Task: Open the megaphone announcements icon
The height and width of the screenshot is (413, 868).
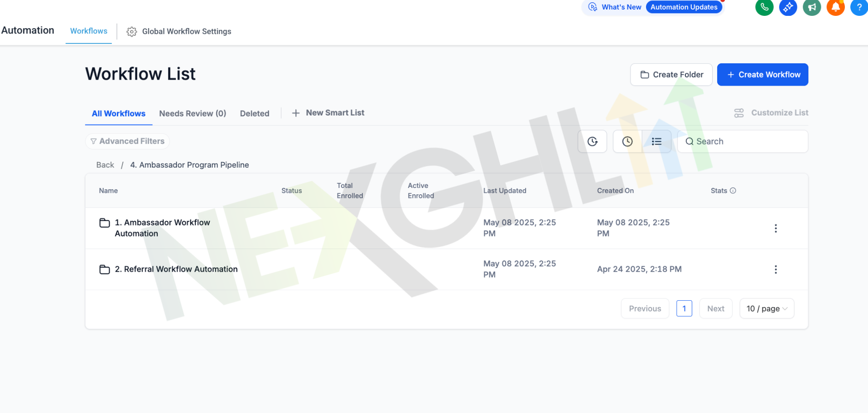Action: (x=812, y=7)
